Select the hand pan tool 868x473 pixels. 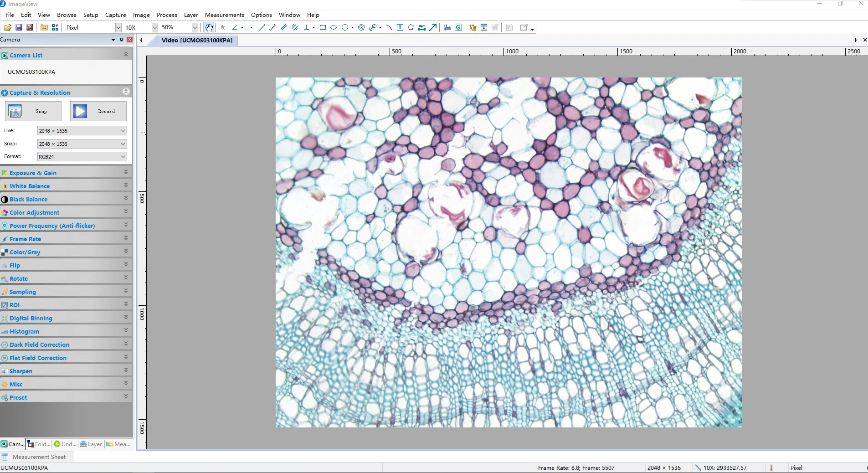(x=209, y=27)
